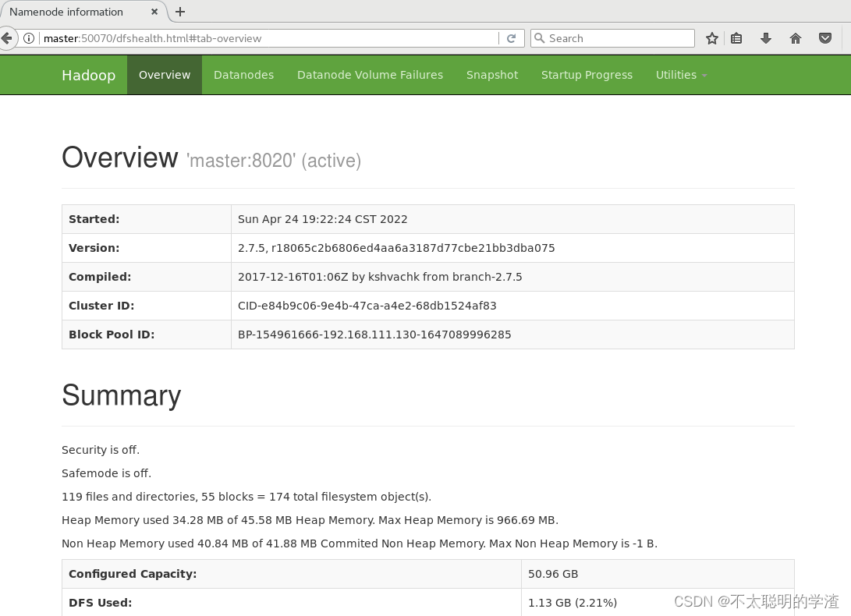Save page to Pocket icon

coord(825,38)
